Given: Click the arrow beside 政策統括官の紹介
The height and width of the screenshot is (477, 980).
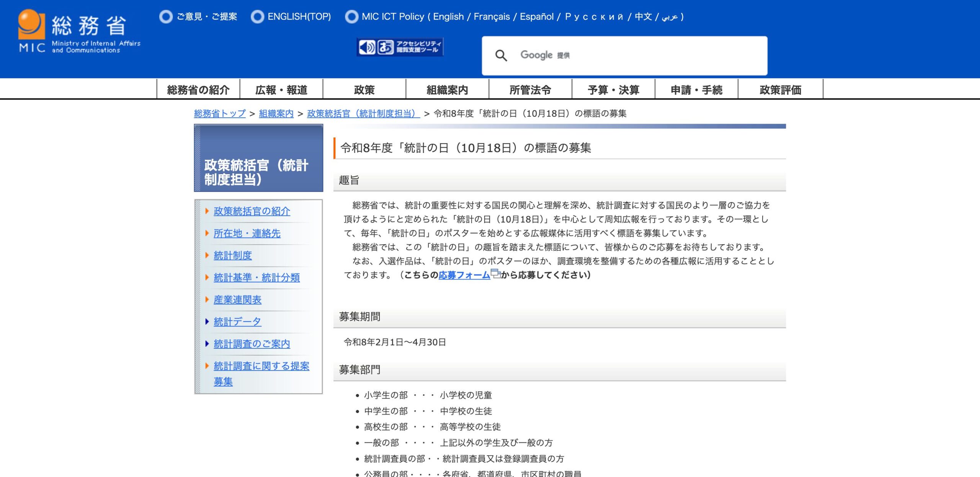Looking at the screenshot, I should 207,211.
